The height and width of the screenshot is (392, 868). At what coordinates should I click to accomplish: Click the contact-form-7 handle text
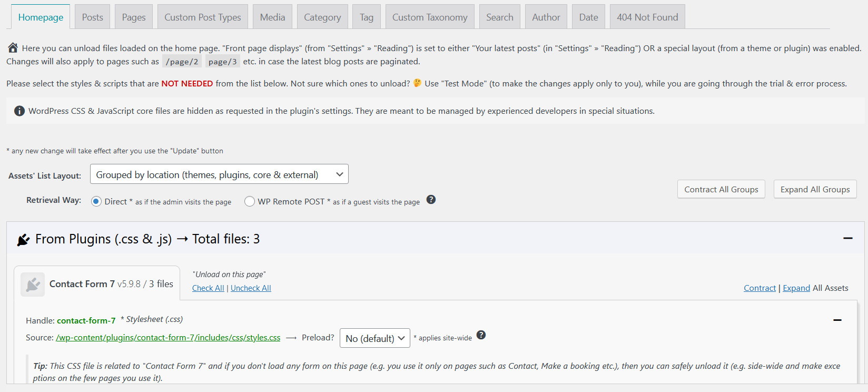click(86, 320)
